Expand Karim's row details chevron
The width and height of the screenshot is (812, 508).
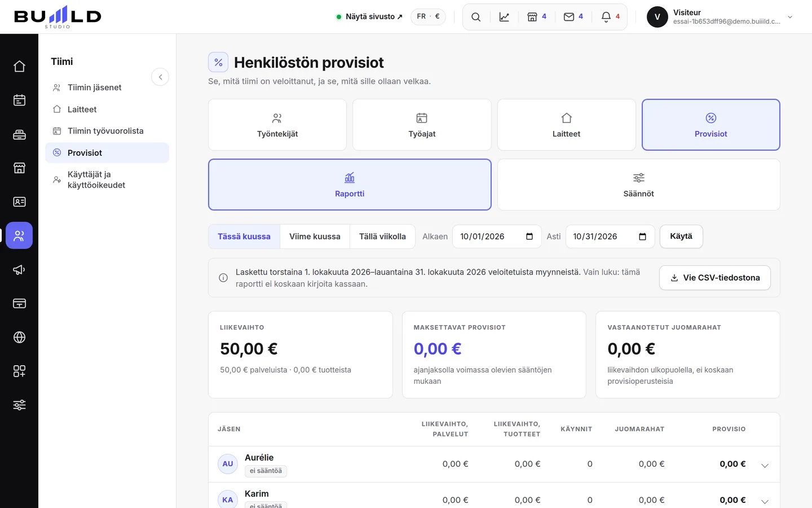pyautogui.click(x=765, y=501)
